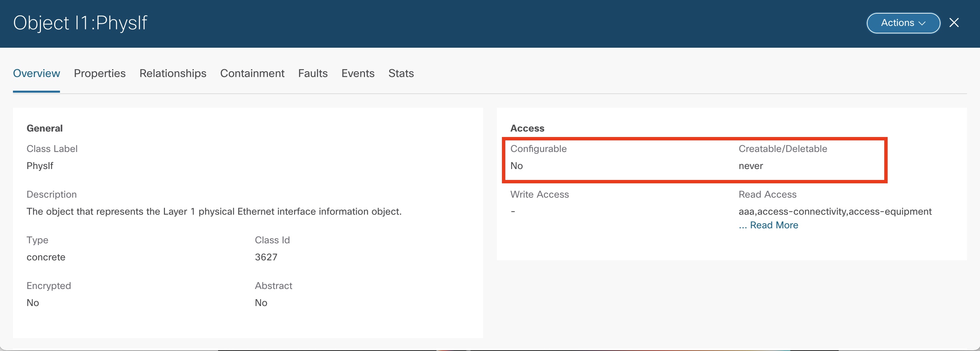Click the PhysIf class label value
980x351 pixels.
(x=40, y=166)
